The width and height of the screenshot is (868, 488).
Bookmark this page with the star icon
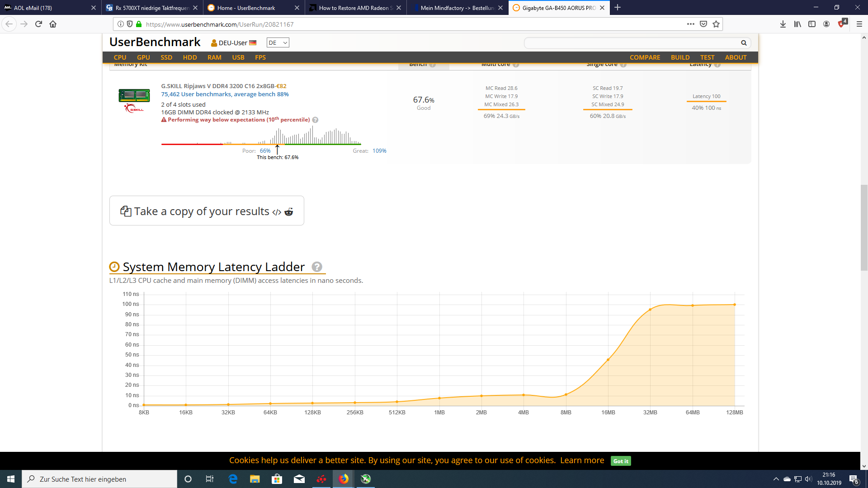716,24
